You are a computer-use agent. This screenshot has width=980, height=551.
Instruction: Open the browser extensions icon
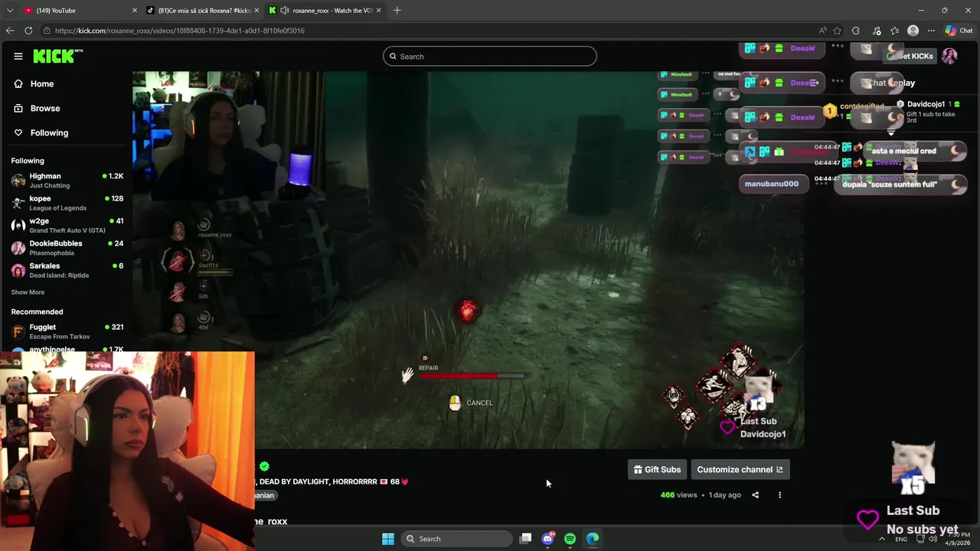(856, 31)
